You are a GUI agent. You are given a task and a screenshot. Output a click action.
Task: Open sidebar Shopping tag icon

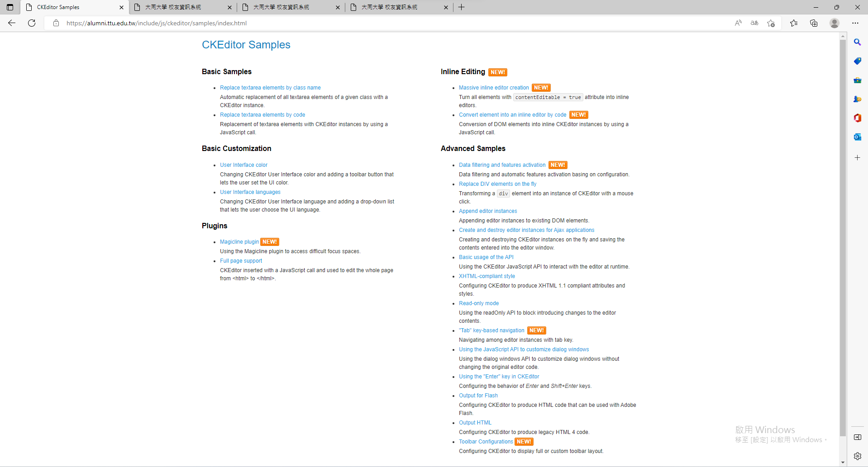click(858, 61)
